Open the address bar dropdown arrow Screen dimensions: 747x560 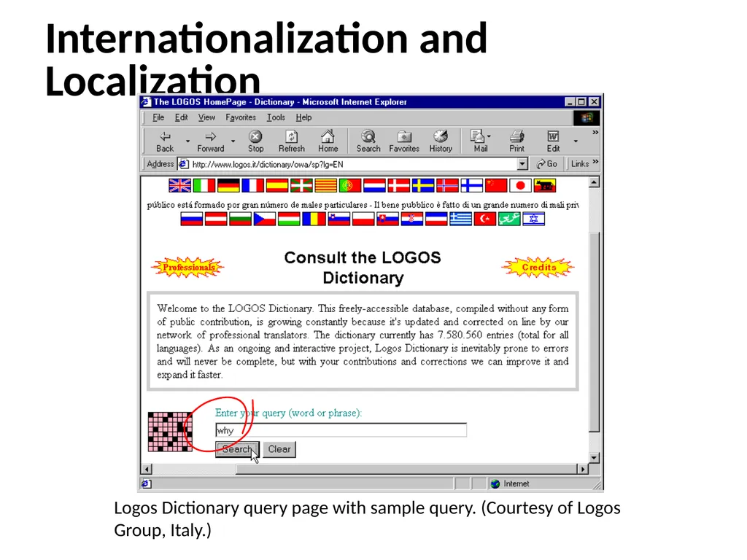522,164
